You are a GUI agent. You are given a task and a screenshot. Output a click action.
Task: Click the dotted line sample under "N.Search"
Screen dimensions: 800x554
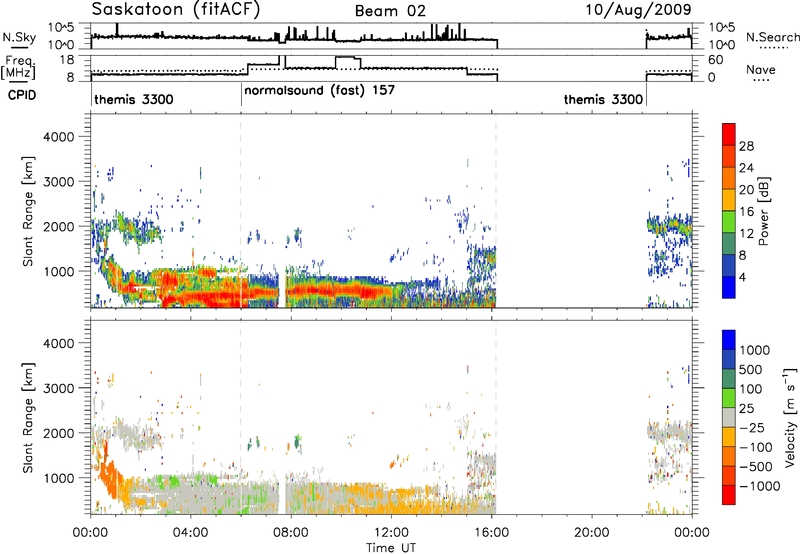[773, 47]
